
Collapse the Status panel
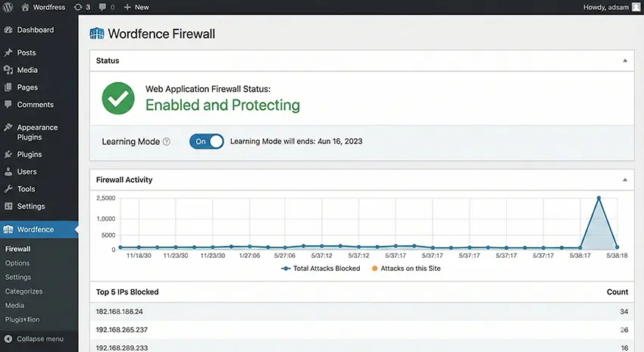tap(625, 61)
